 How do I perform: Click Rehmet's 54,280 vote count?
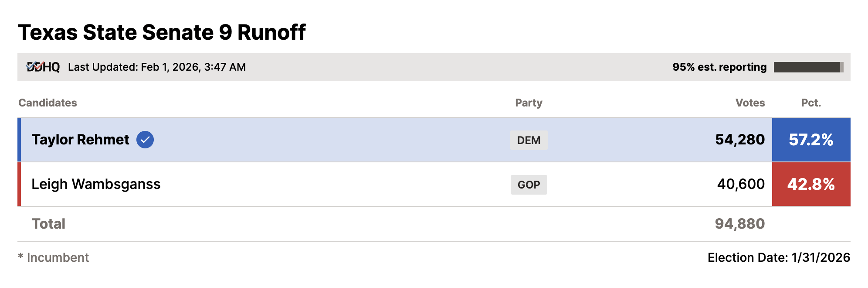click(x=739, y=140)
